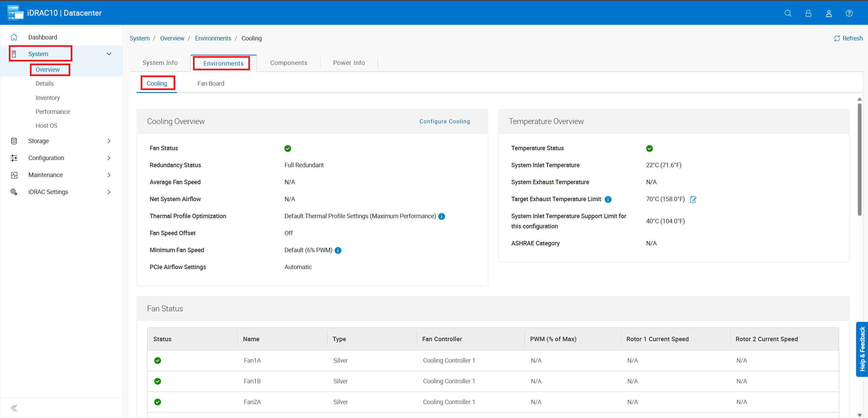Click info icon beside Thermal Profile Optimization value
868x418 pixels.
pyautogui.click(x=442, y=216)
